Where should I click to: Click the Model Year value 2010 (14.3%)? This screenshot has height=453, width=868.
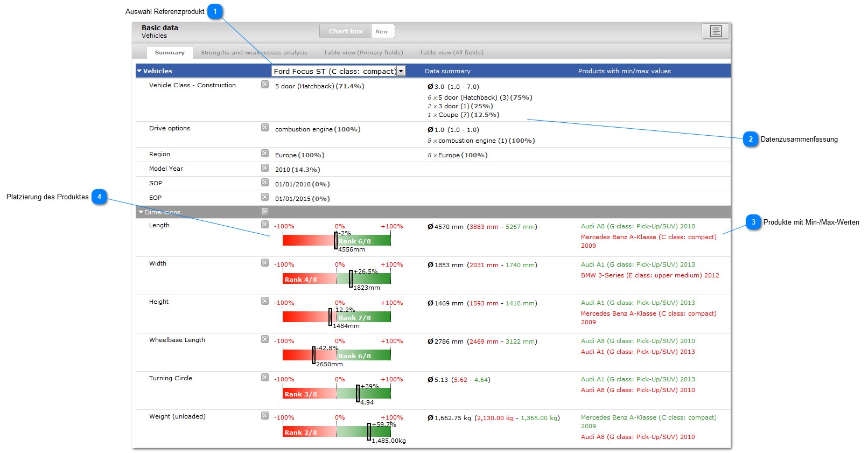(x=298, y=170)
